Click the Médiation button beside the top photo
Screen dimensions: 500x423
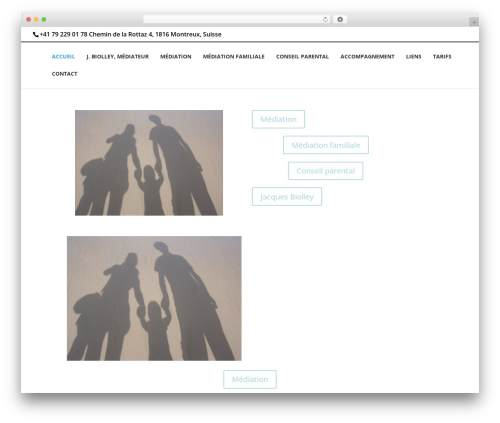(x=278, y=119)
